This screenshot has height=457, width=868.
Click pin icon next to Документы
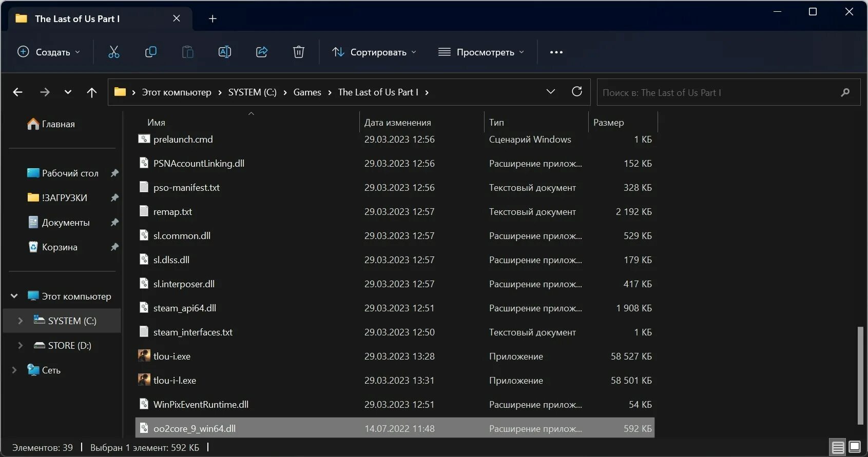(x=114, y=222)
